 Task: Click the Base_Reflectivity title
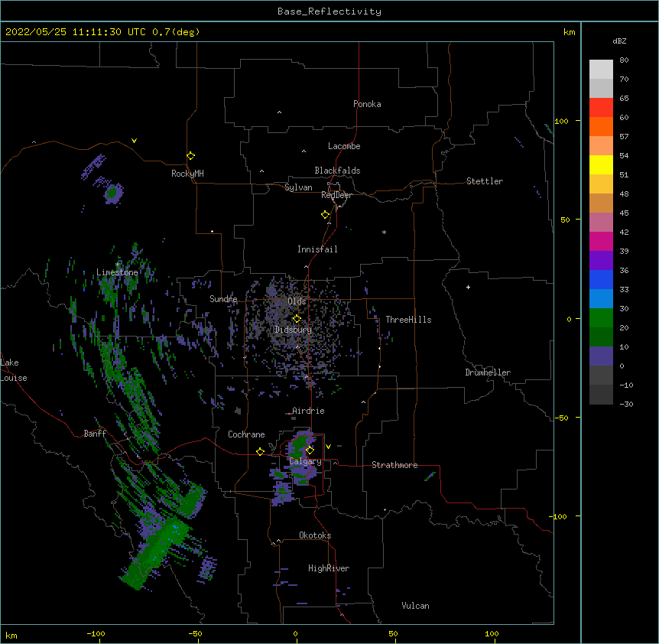point(329,11)
